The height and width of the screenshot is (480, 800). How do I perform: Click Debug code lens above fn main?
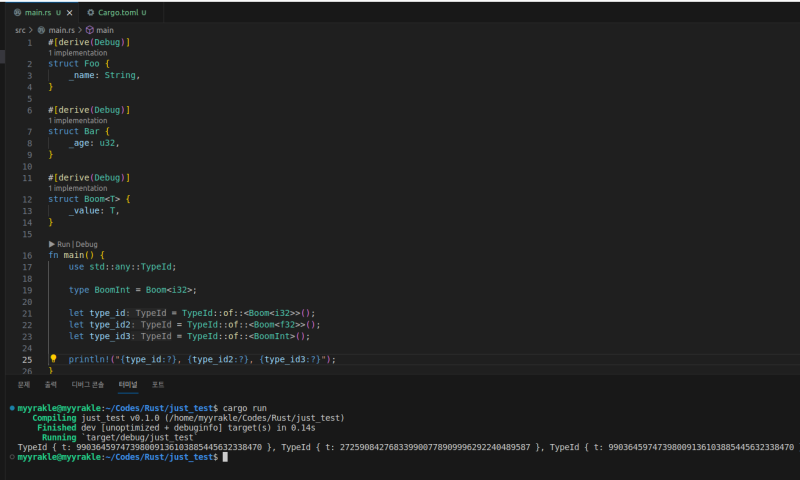click(x=87, y=244)
